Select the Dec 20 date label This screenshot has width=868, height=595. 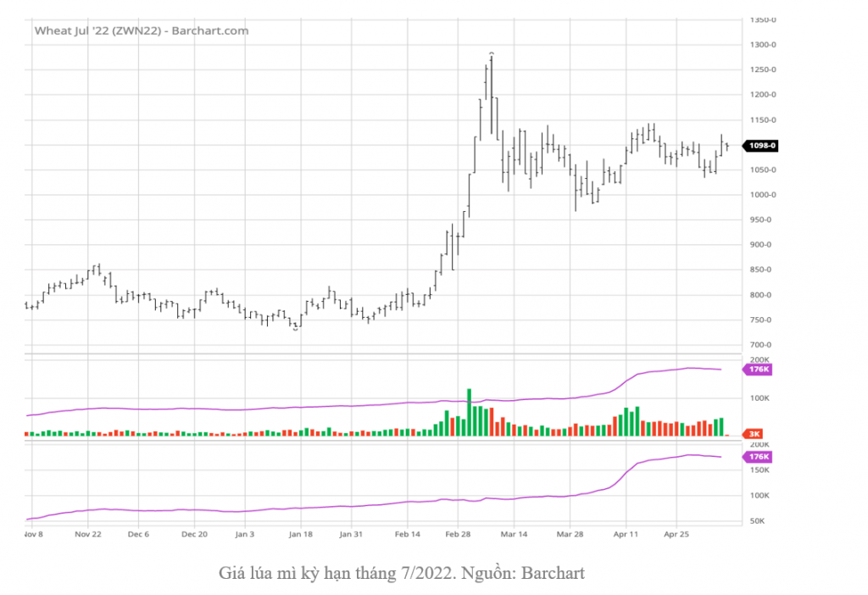click(x=195, y=535)
